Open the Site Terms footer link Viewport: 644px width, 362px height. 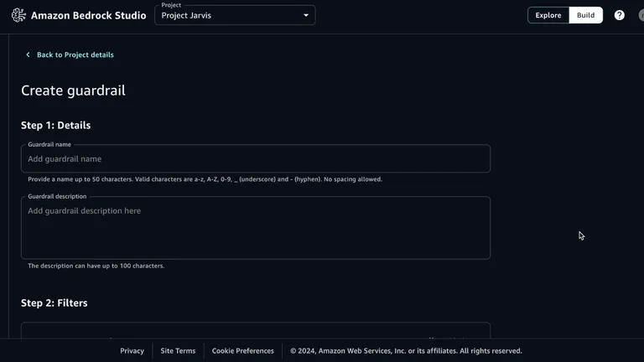pyautogui.click(x=178, y=351)
